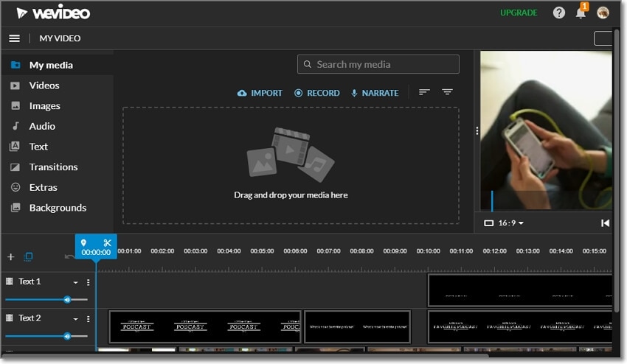This screenshot has width=627, height=364.
Task: Jump to start in the preview player
Action: (x=605, y=223)
